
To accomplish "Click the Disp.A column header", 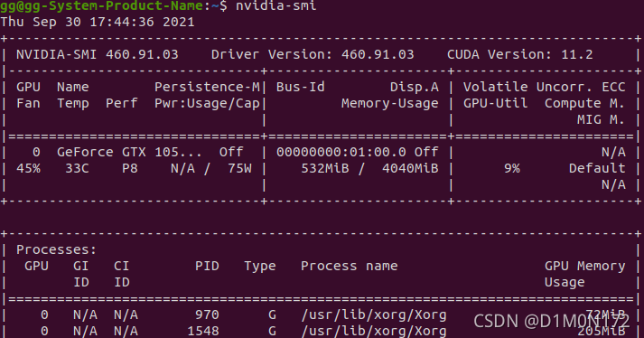I will (x=415, y=87).
